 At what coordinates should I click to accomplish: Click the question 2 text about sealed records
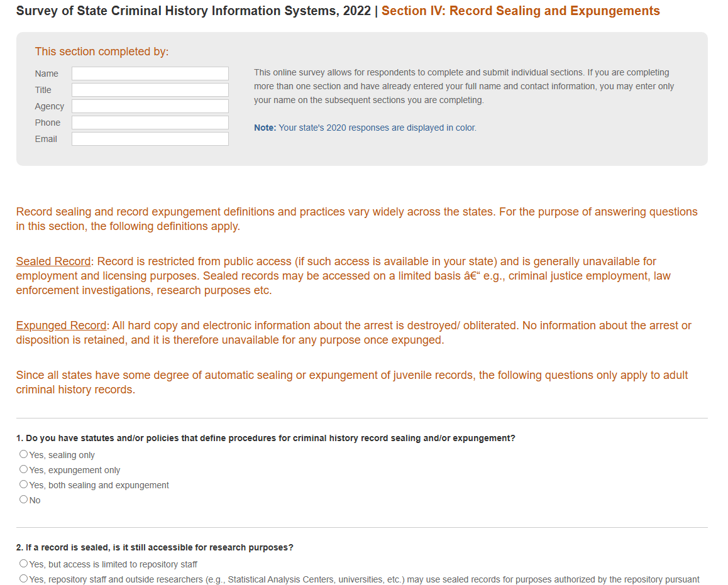155,547
